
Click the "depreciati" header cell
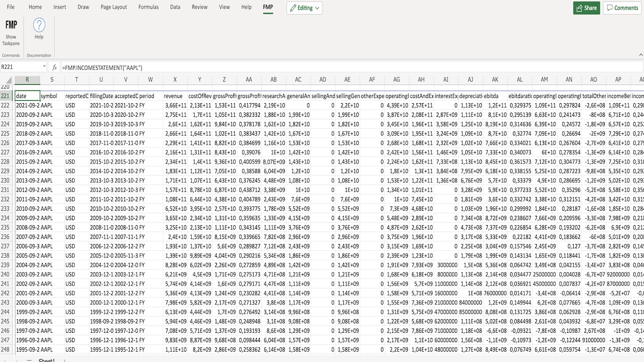[x=471, y=96]
